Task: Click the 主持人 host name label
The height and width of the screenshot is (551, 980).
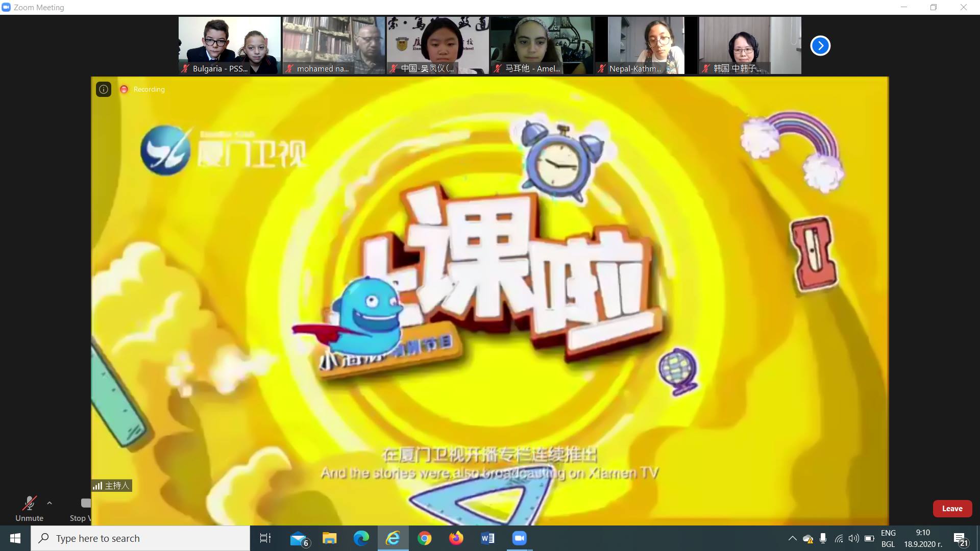Action: point(112,486)
